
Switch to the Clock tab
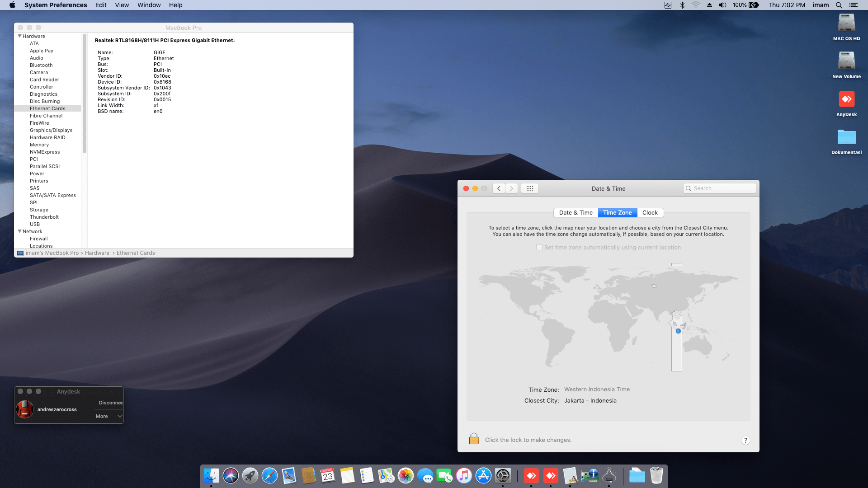click(x=650, y=213)
